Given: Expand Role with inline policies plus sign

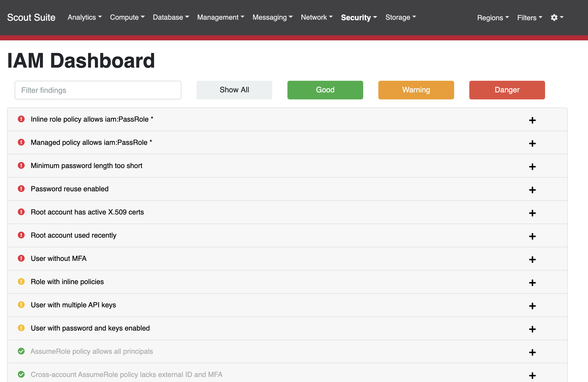Looking at the screenshot, I should pos(532,283).
